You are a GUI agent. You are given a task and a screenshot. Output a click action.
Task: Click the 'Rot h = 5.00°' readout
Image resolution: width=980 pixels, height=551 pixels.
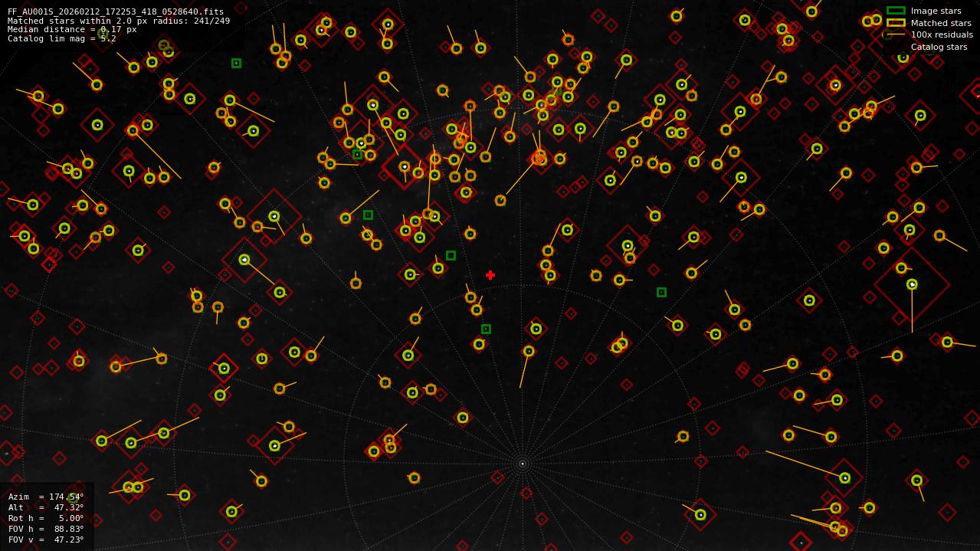(x=46, y=518)
